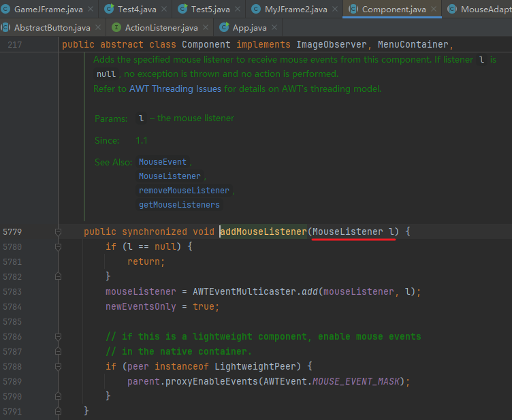Switch to AbstractButton.java tab
The image size is (512, 420).
[52, 28]
